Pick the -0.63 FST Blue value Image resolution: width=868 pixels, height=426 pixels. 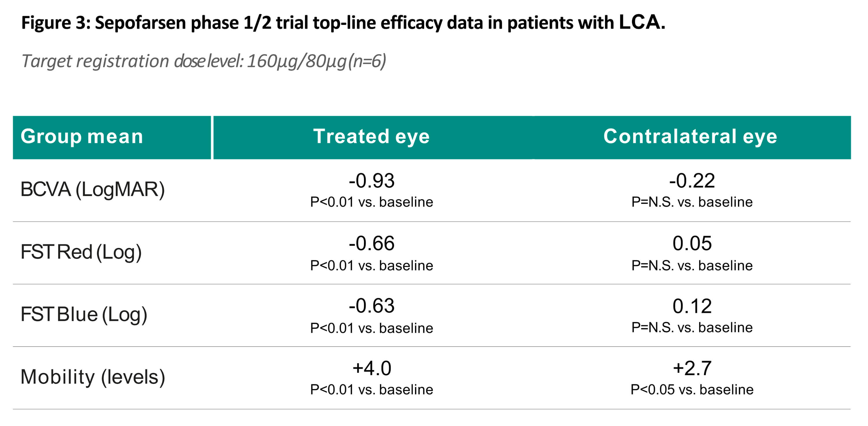[371, 306]
